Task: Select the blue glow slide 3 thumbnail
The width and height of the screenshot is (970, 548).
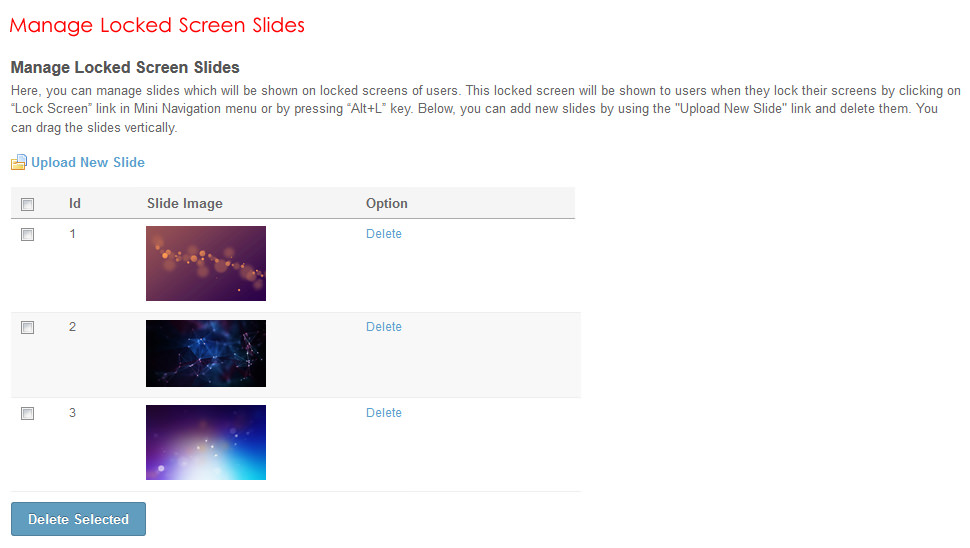Action: pos(206,442)
